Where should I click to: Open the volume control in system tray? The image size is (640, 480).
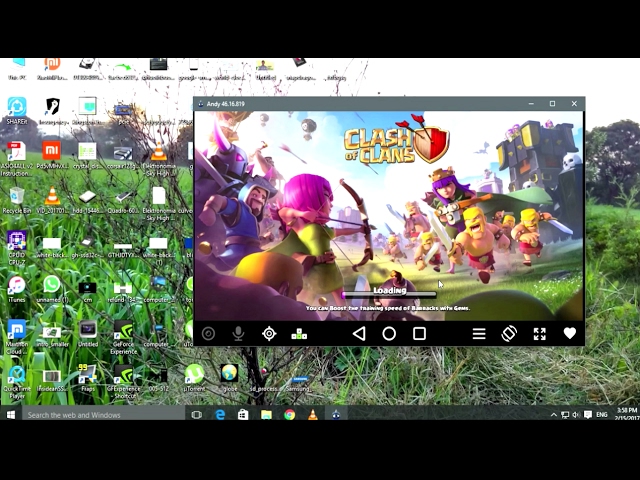pos(576,415)
